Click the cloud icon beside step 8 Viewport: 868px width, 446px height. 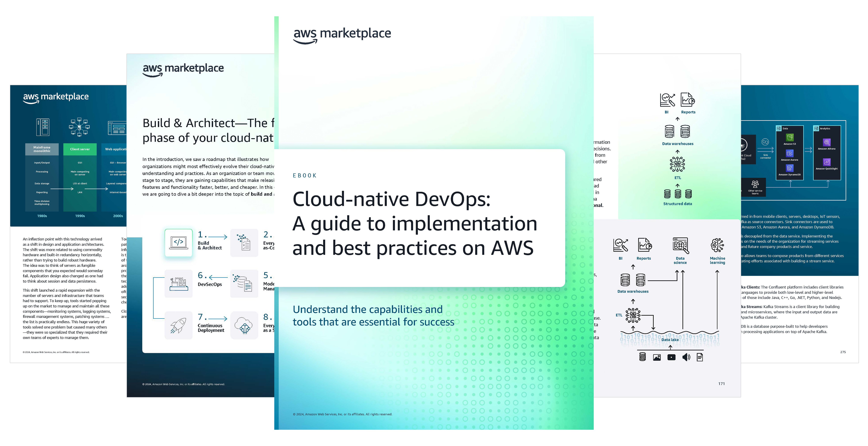pos(244,325)
